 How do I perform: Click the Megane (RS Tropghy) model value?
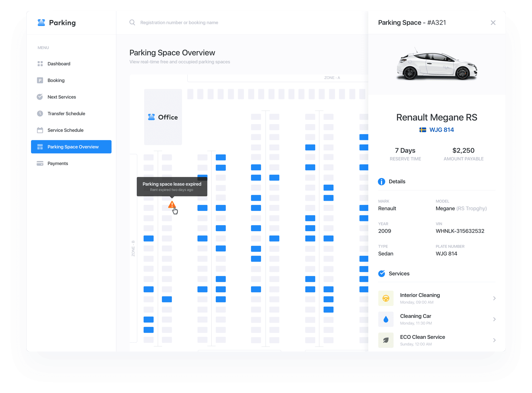[461, 208]
